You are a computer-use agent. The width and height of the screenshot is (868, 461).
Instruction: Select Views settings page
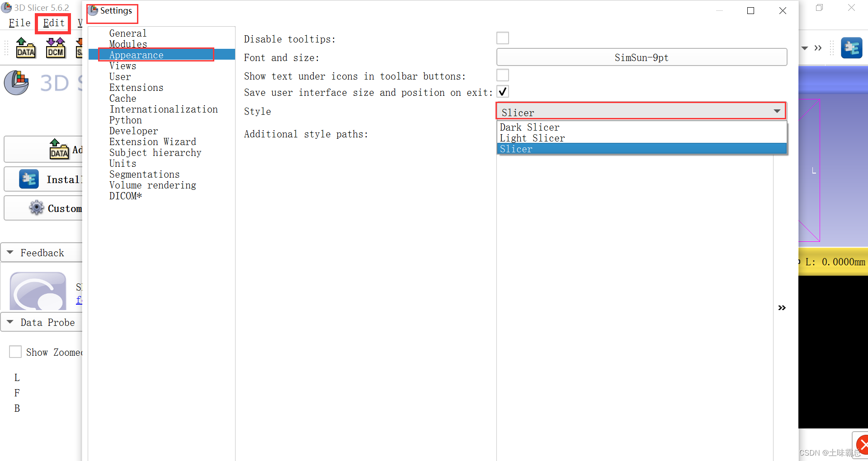click(123, 66)
